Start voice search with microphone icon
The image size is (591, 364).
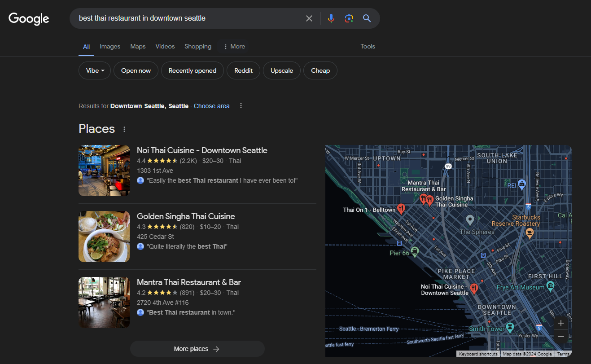tap(331, 18)
